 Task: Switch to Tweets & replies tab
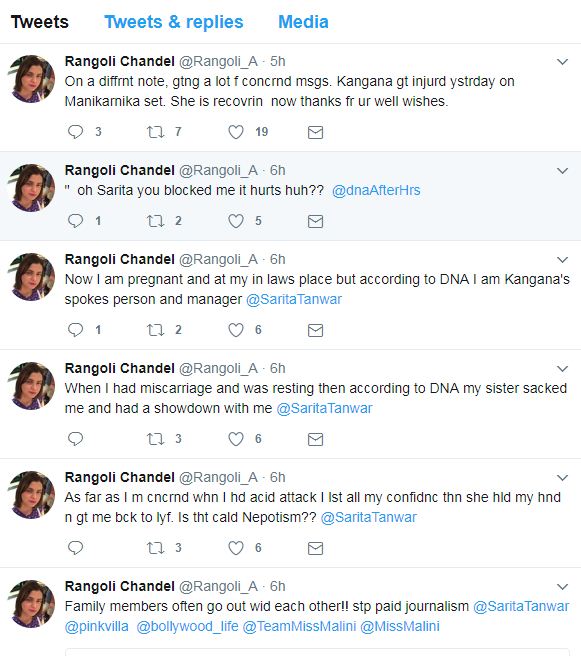[x=174, y=22]
